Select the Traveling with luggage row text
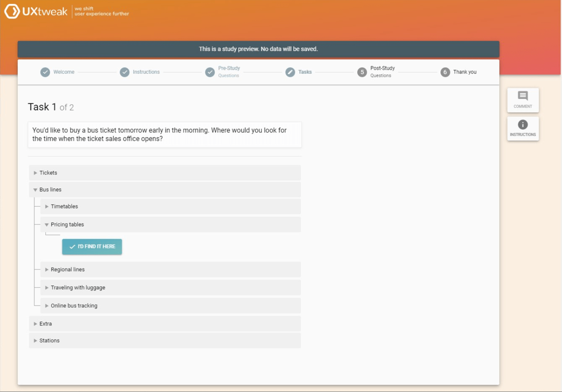 [78, 287]
